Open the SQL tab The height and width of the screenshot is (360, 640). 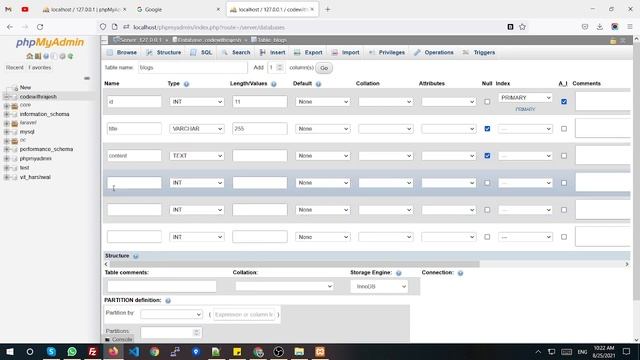202,52
